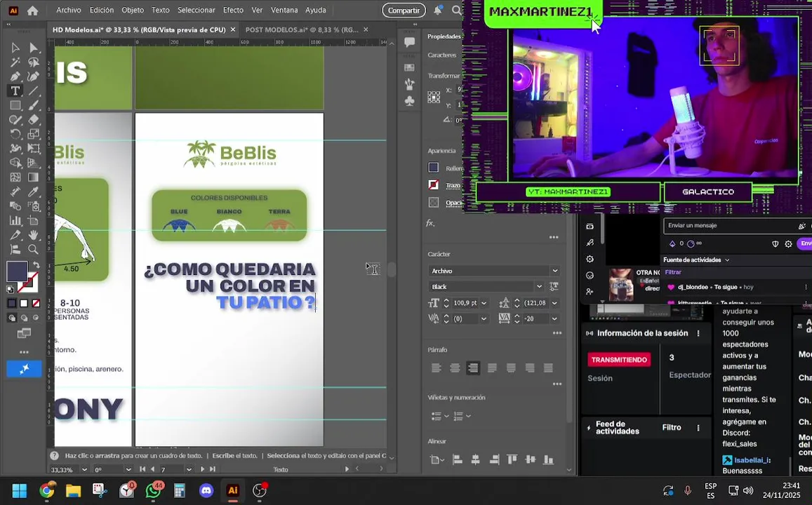Select the Rotate tool

(x=15, y=134)
